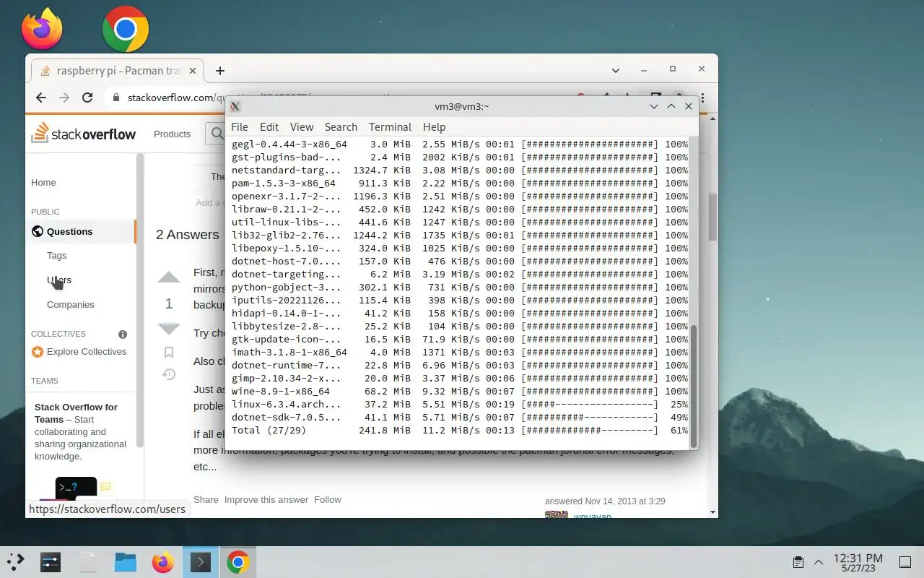Click the show desktop button

[905, 562]
